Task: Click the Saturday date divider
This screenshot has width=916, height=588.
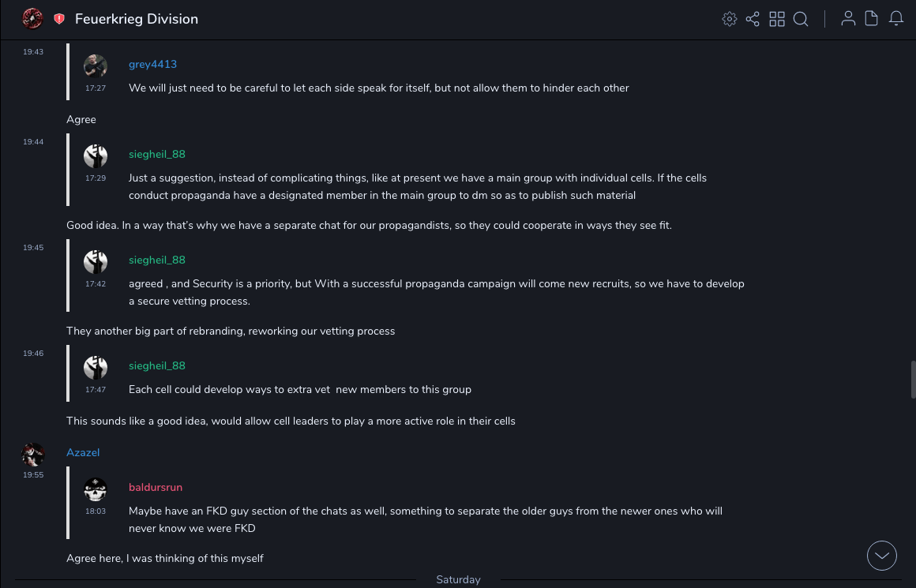Action: pos(458,579)
